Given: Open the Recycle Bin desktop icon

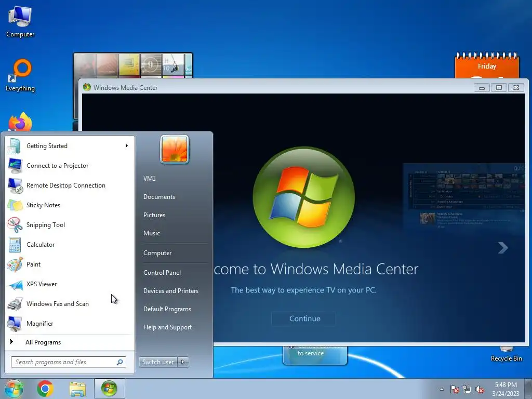Looking at the screenshot, I should [x=506, y=354].
